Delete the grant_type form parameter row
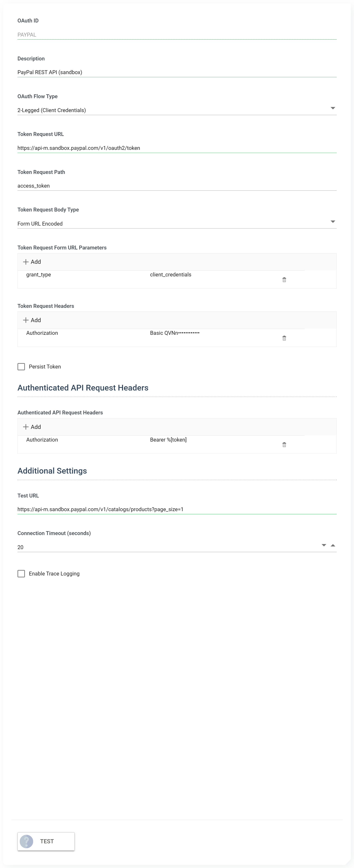 (x=284, y=280)
